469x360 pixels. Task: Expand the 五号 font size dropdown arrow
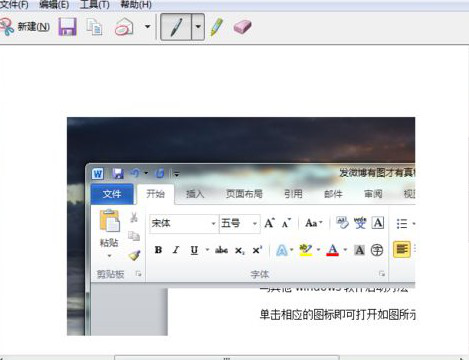(x=255, y=223)
